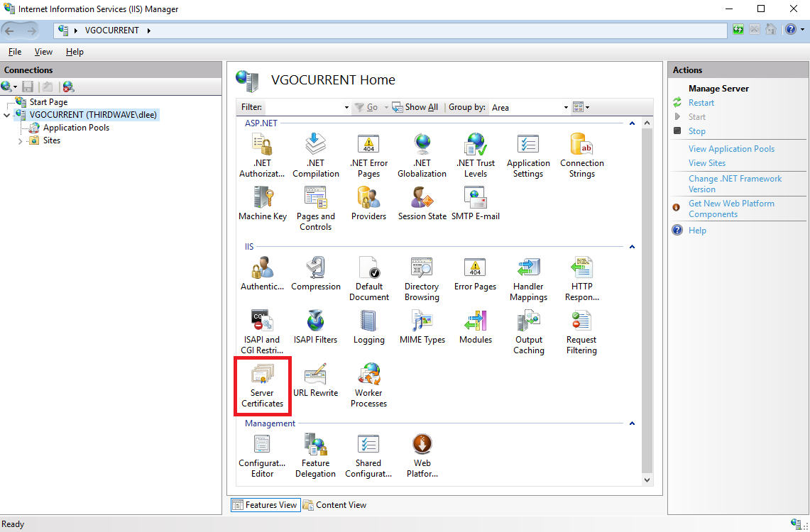Open .NET Authorization Rules icon
Viewport: 810px width, 532px height.
point(263,155)
